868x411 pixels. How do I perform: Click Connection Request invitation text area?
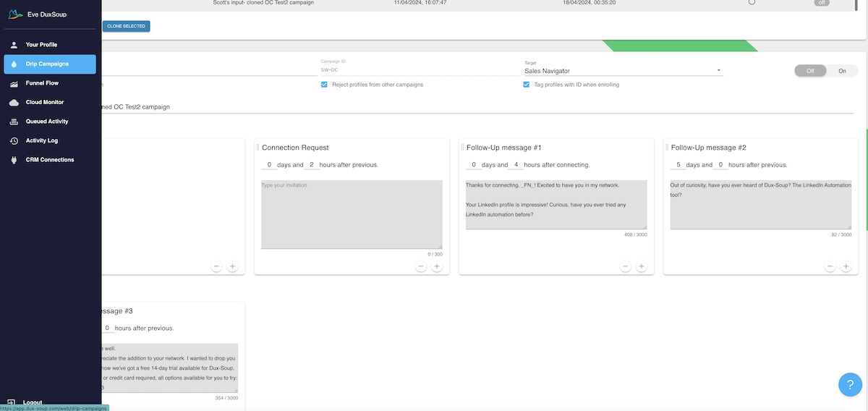(x=352, y=214)
